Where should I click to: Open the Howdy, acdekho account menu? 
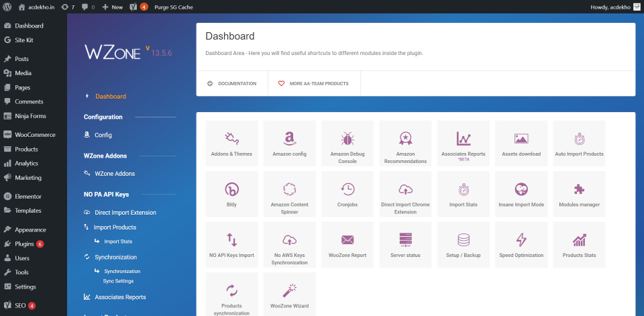614,7
